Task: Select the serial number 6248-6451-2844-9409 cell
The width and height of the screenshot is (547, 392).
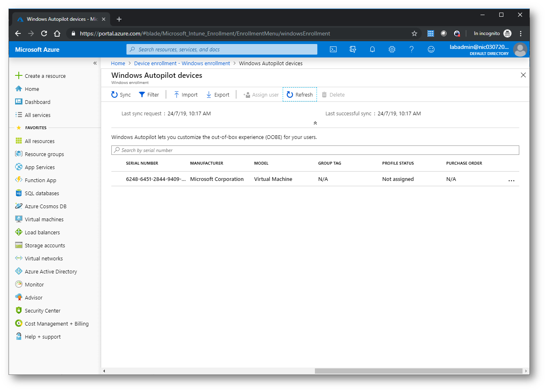Action: [x=156, y=179]
